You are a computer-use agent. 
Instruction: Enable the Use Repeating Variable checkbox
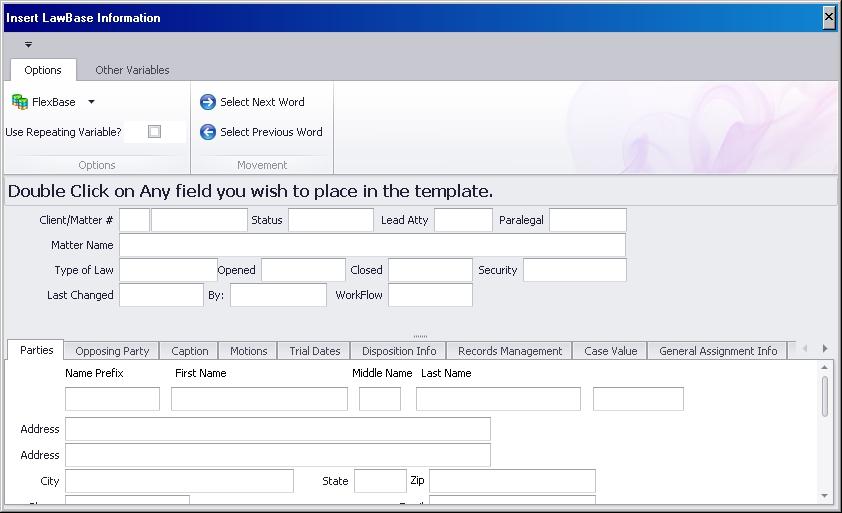point(155,132)
